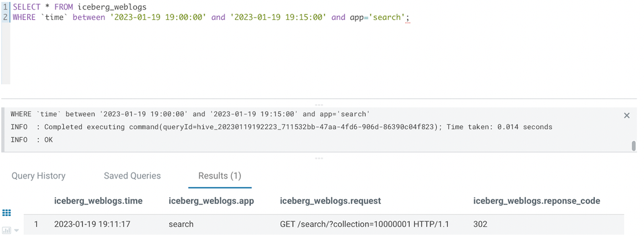Viewport: 644px width, 236px height.
Task: Click the '2023-01-19 19:00:00' string in editor
Action: coord(158,17)
